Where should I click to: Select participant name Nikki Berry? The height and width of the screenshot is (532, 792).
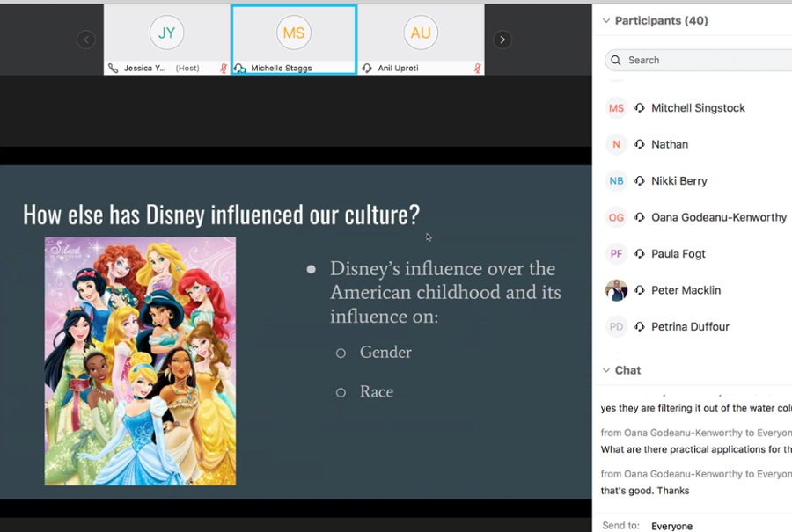(678, 180)
